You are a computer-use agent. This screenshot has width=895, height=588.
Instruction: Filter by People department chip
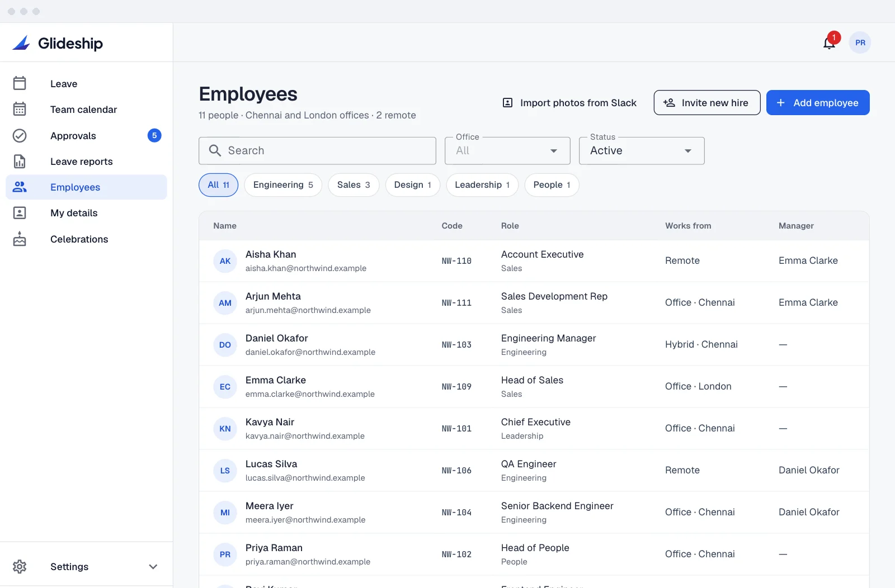[552, 185]
